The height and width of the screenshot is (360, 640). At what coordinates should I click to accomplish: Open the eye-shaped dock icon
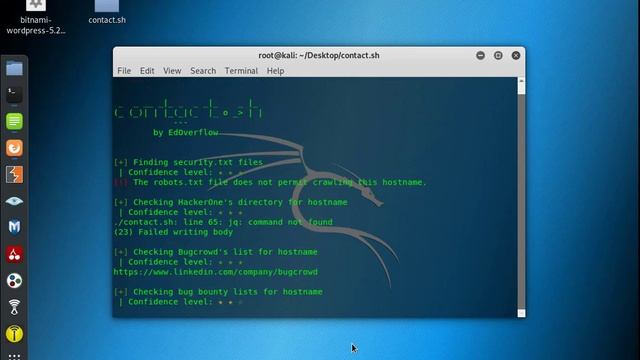(x=14, y=201)
